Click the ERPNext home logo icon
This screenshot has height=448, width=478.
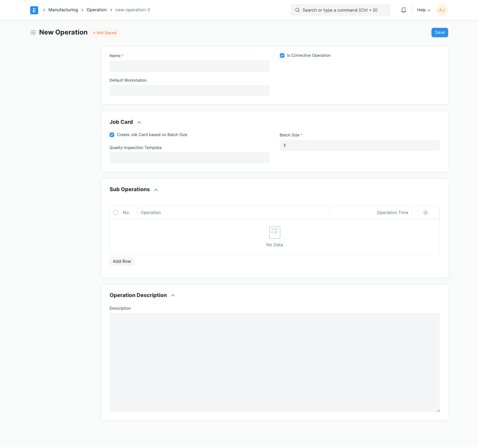click(34, 10)
